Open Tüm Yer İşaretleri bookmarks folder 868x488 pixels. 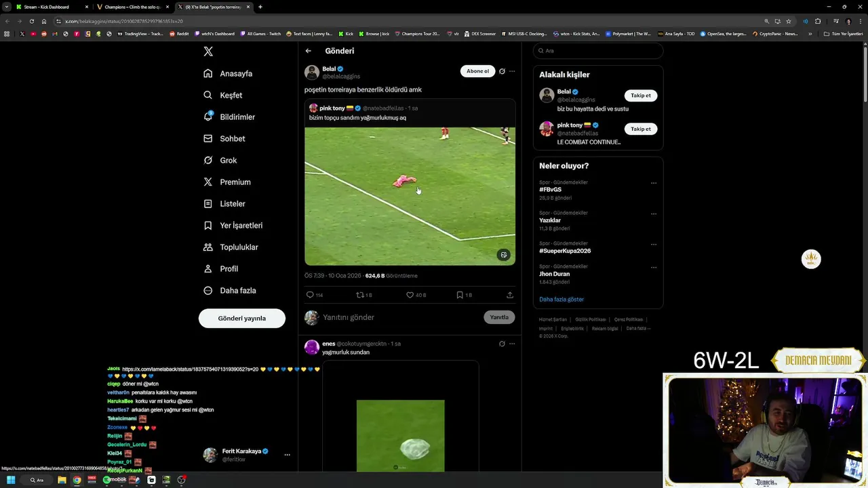(x=844, y=34)
